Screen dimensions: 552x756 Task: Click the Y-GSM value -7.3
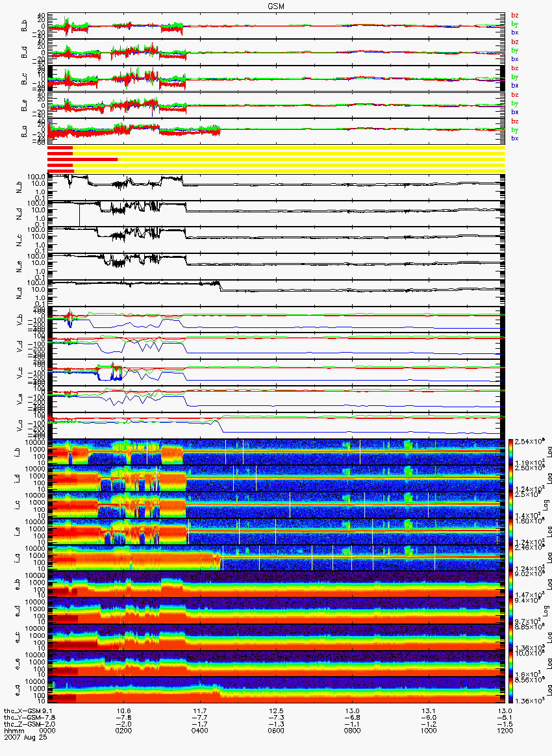click(276, 718)
